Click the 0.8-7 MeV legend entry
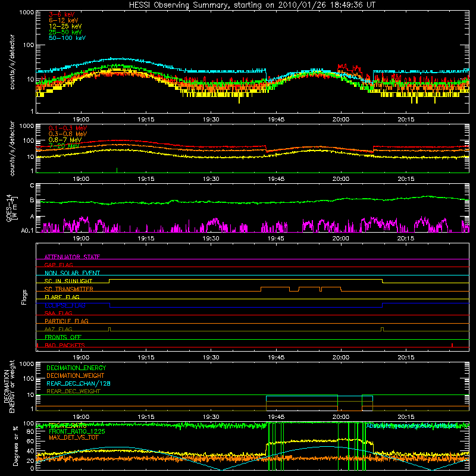The image size is (476, 476). (65, 140)
